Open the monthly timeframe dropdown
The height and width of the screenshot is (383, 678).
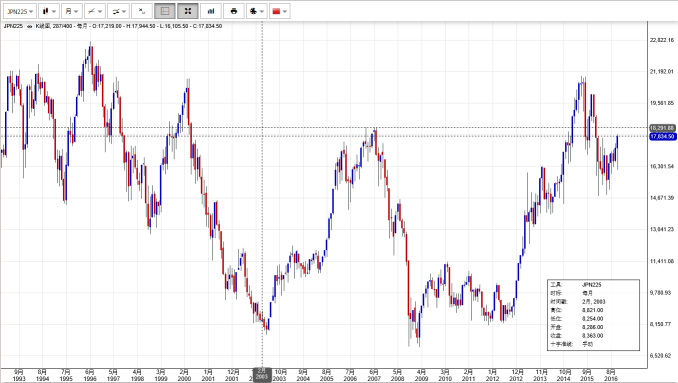click(x=71, y=11)
